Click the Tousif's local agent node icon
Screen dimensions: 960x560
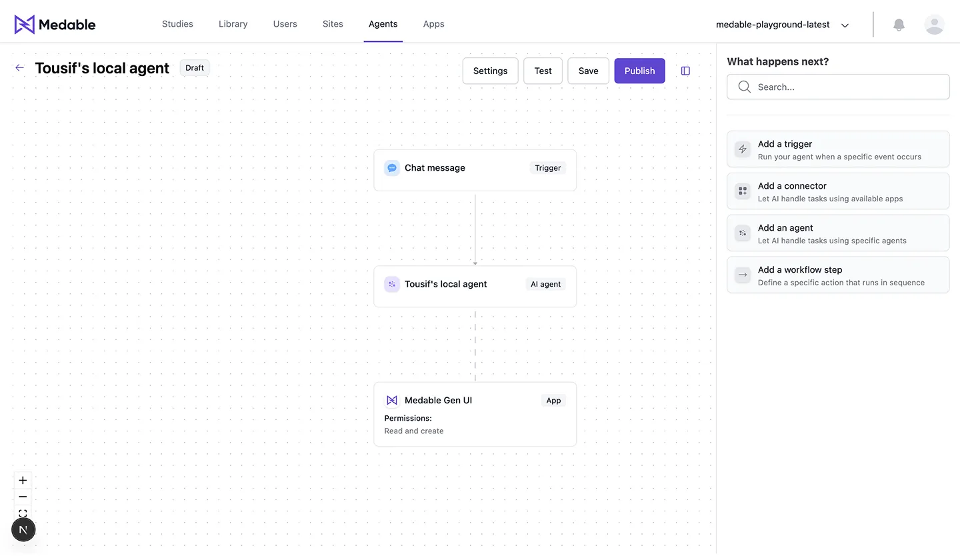click(x=392, y=284)
